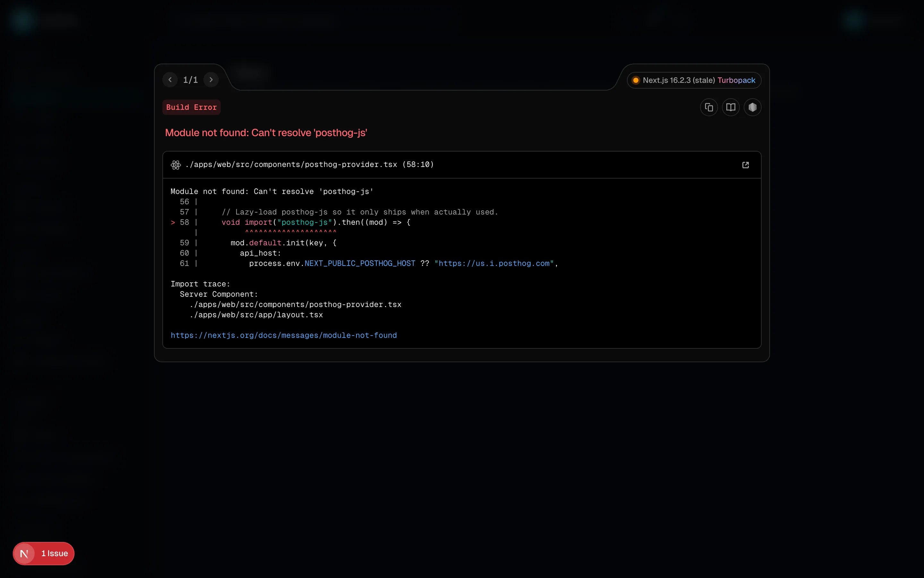Viewport: 924px width, 578px height.
Task: Click the mod.default.init(key, { line
Action: pos(283,243)
